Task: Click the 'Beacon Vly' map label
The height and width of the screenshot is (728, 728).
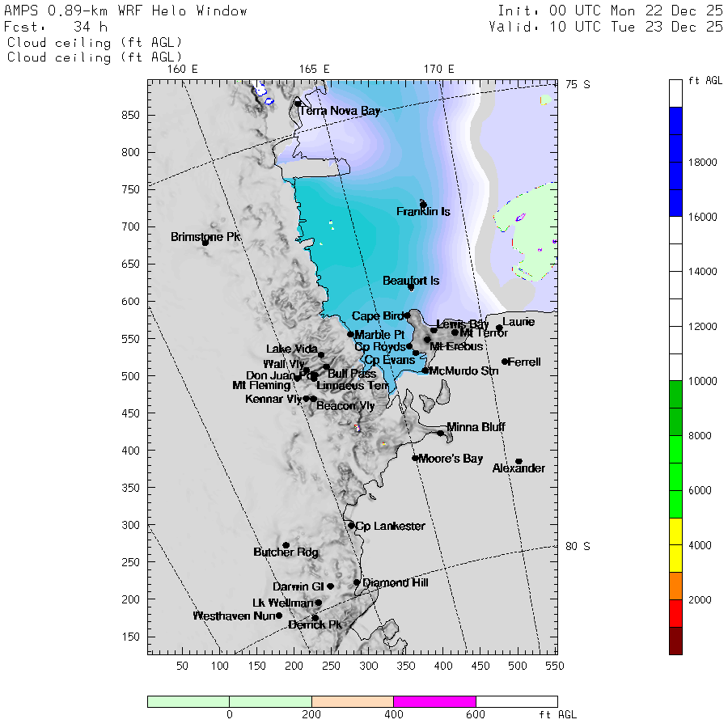Action: tap(345, 406)
